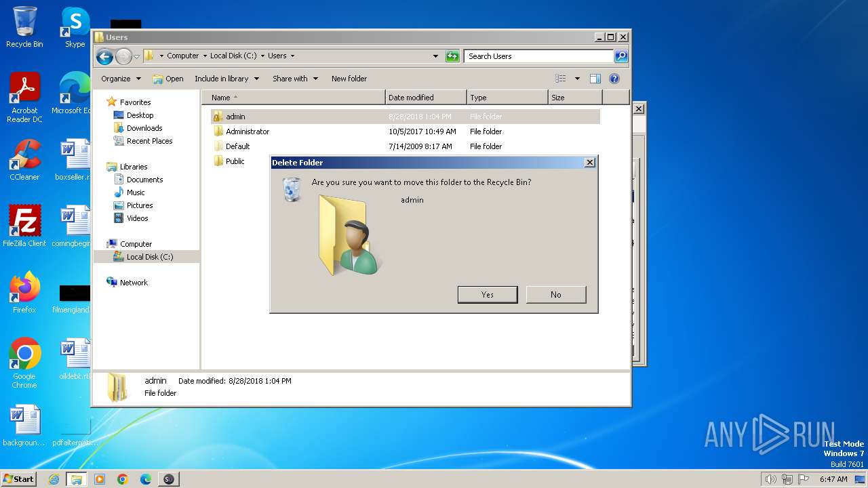Click the Explorer Forward arrow button

(123, 56)
